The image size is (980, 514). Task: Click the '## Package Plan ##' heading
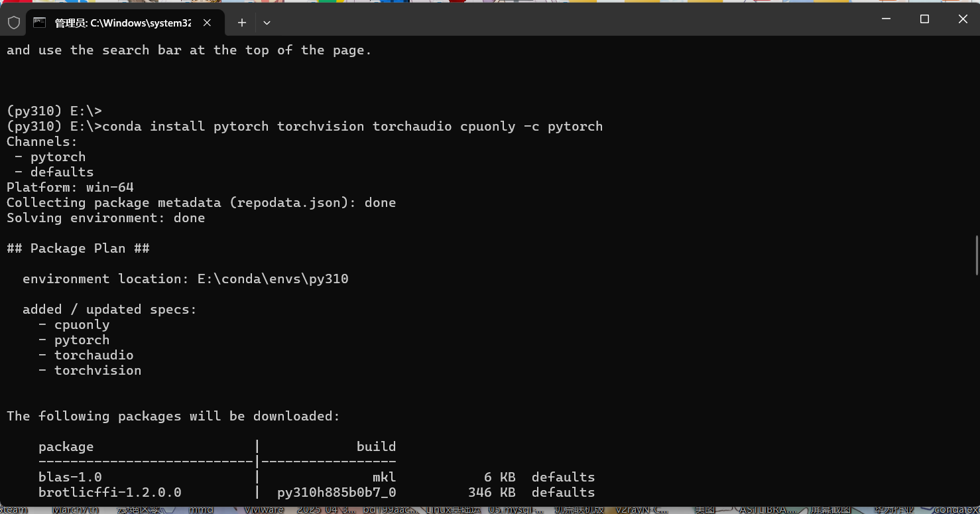coord(78,248)
